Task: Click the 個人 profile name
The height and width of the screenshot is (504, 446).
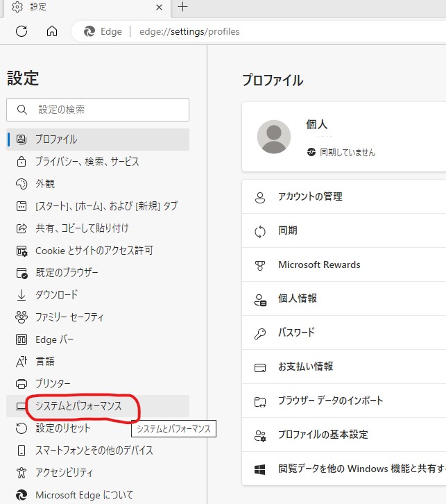Action: (316, 124)
